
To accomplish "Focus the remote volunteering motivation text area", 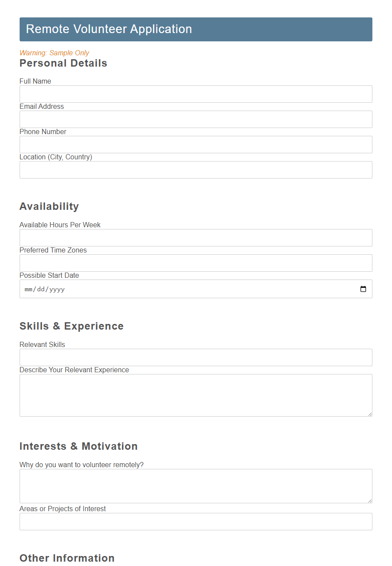I will tap(196, 485).
